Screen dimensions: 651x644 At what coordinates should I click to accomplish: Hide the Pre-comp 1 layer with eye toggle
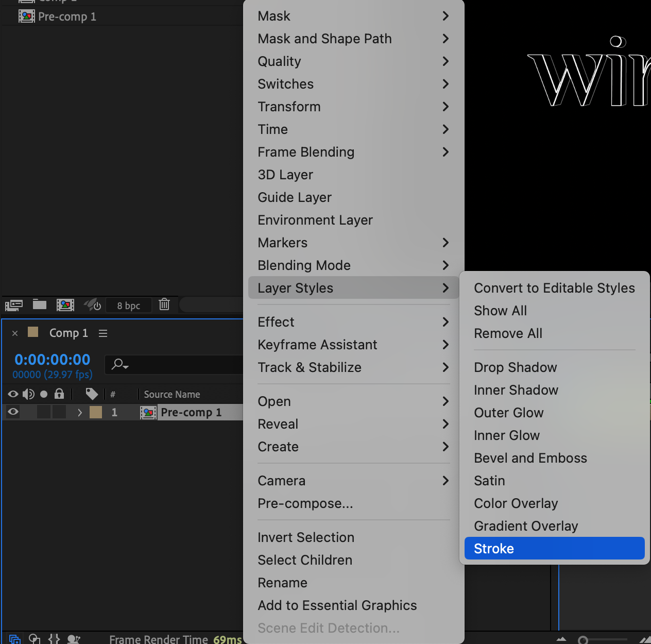pos(13,412)
